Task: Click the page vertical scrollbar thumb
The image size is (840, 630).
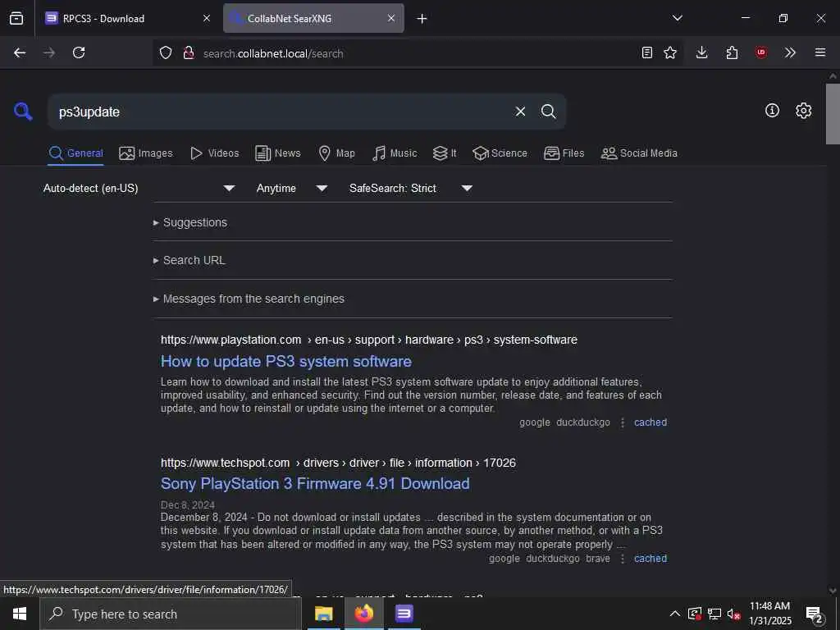Action: click(833, 113)
